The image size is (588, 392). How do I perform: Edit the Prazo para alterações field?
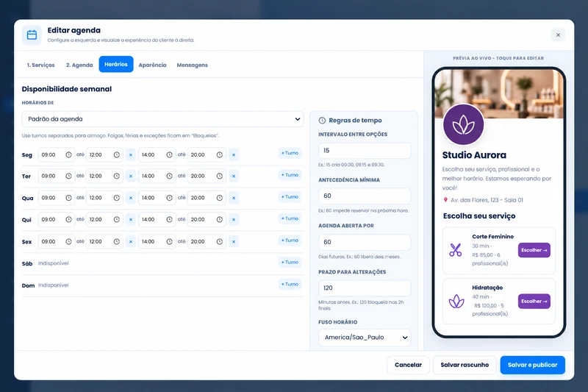(365, 288)
